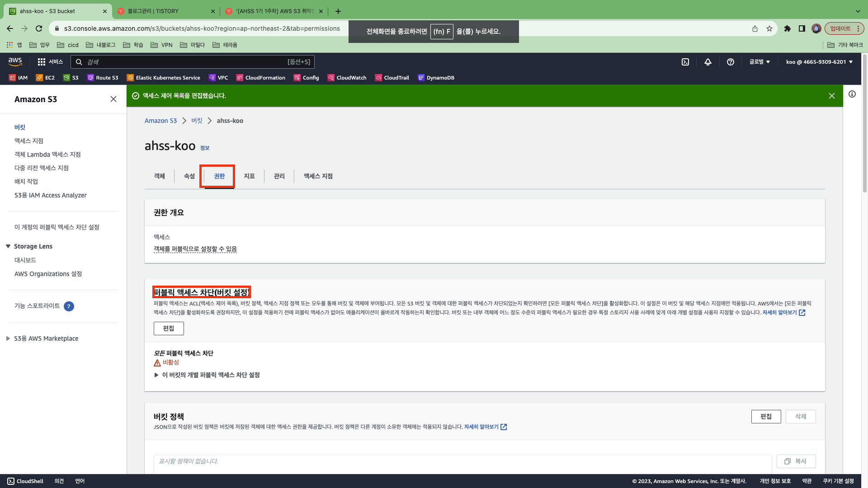Open the CloudShell icon in top navbar
Viewport: 868px width, 488px height.
(685, 62)
